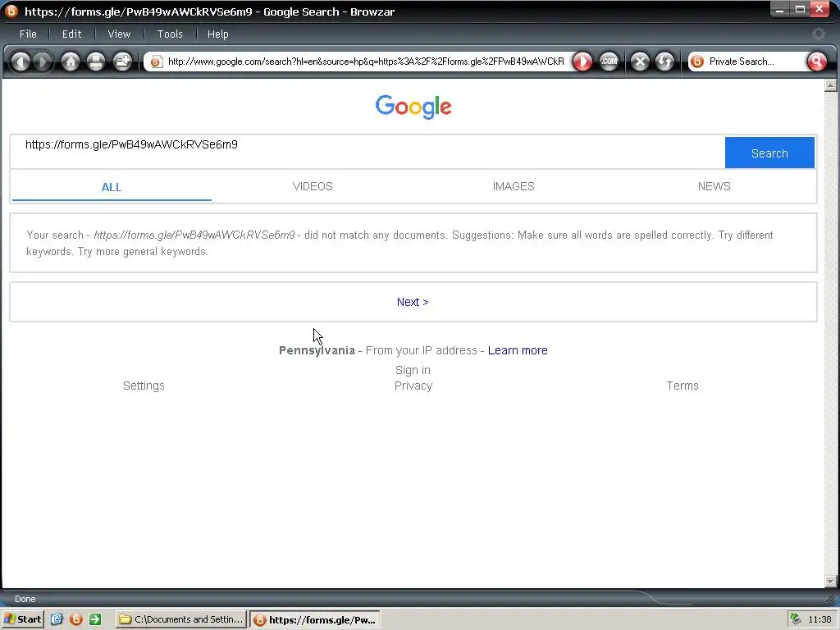Switch to the NEWS results tab
Image resolution: width=840 pixels, height=630 pixels.
714,186
